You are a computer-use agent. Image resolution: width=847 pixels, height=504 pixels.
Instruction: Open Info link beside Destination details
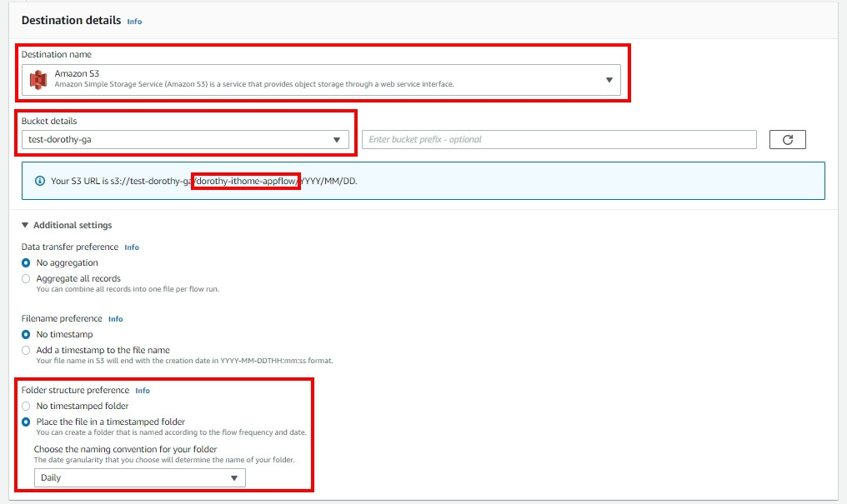point(134,22)
